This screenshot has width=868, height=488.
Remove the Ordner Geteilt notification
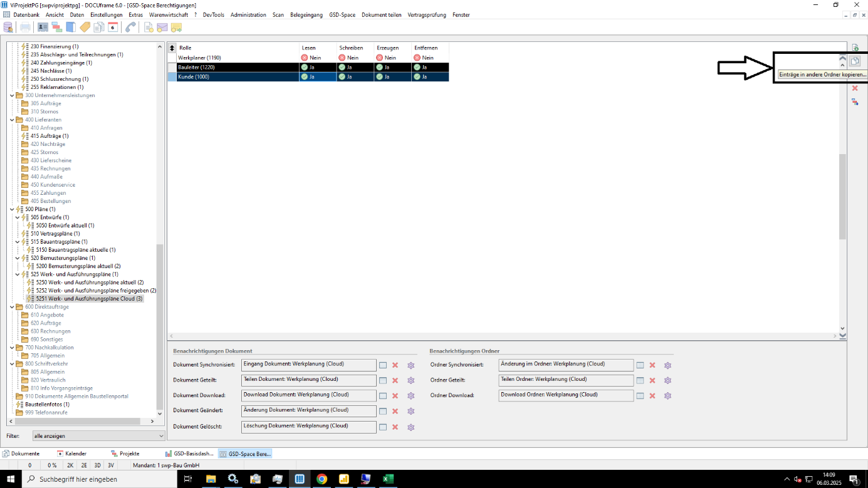coord(652,380)
